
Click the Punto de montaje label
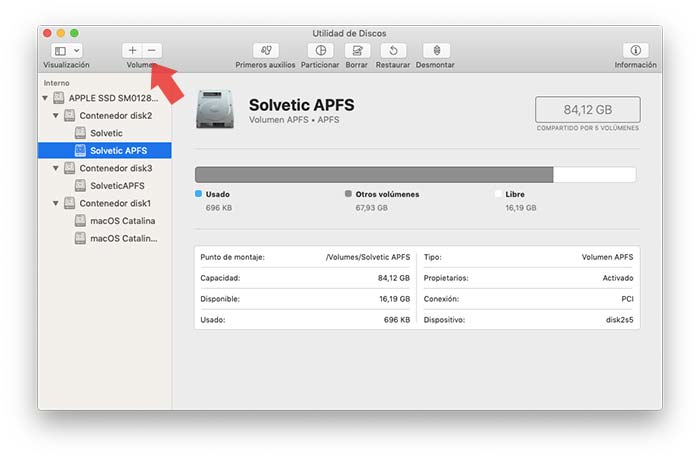tap(232, 257)
